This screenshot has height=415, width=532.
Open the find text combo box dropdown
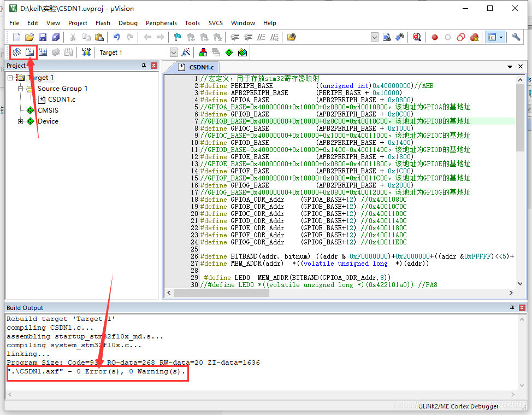click(375, 37)
